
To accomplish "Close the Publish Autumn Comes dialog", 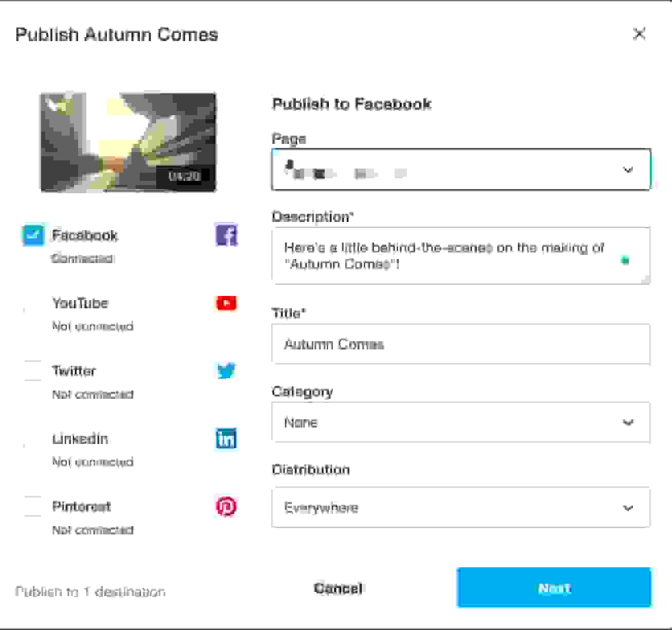I will tap(639, 34).
